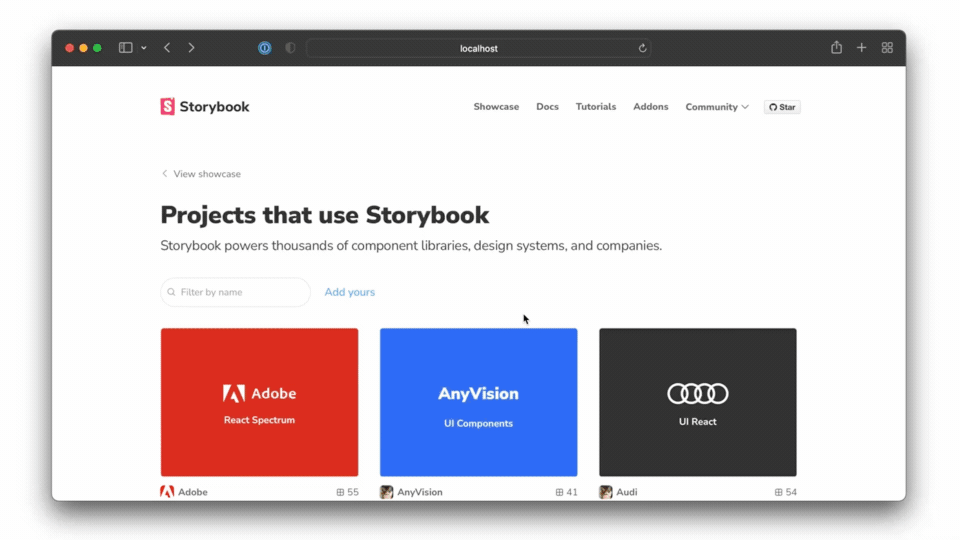Focus the localhost address bar
This screenshot has height=540, width=960.
coord(479,48)
